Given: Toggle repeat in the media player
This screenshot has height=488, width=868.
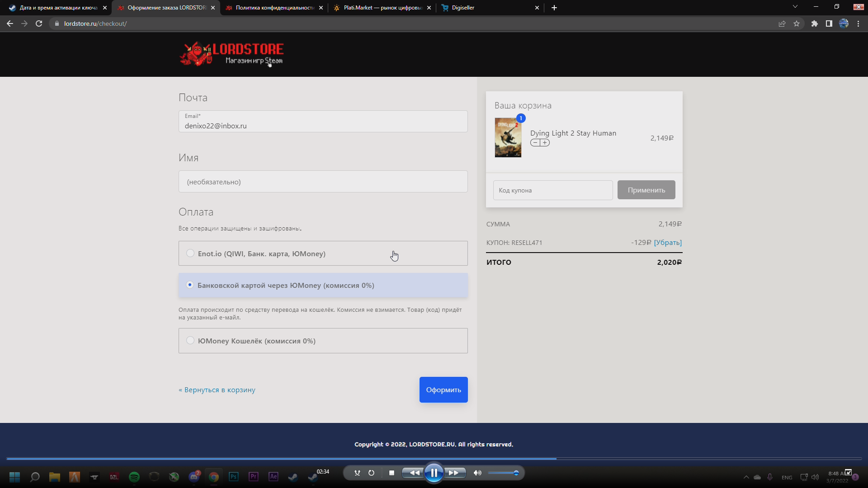Looking at the screenshot, I should click(371, 473).
